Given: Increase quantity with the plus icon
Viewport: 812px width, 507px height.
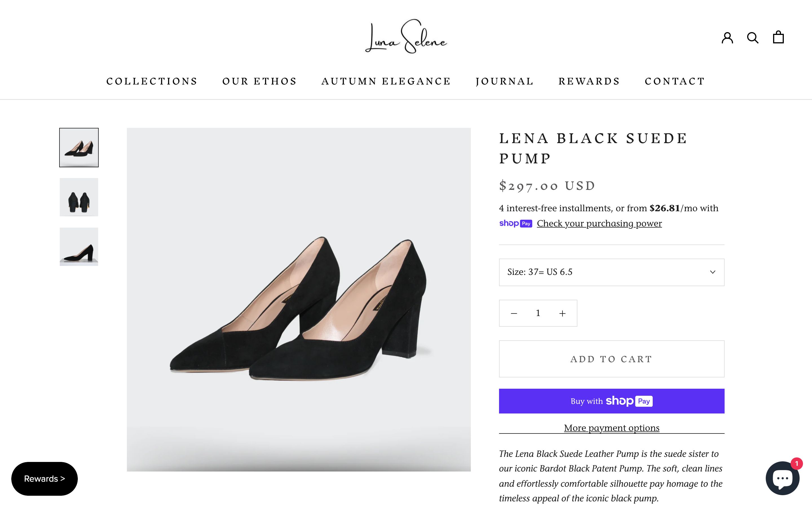Looking at the screenshot, I should (x=562, y=313).
